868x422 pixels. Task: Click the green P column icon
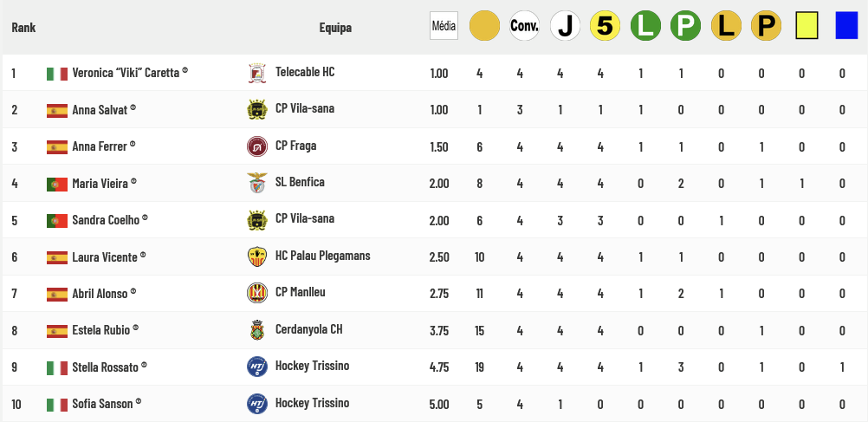coord(685,26)
